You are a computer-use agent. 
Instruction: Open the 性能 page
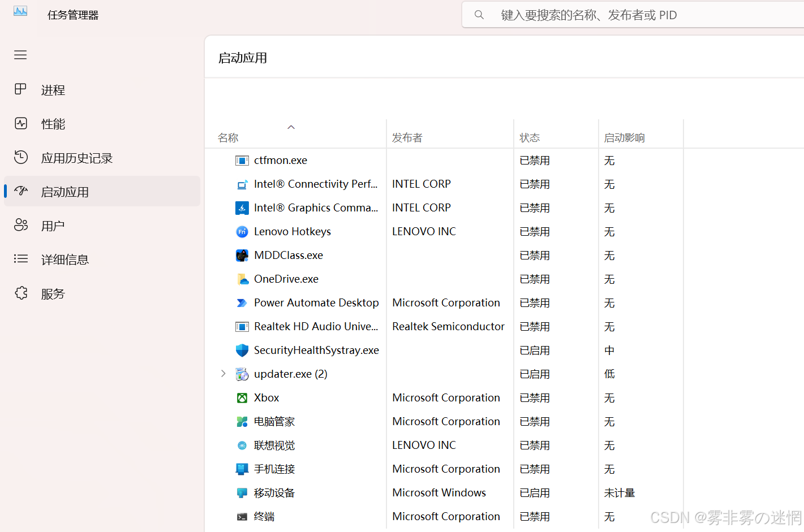(x=102, y=124)
